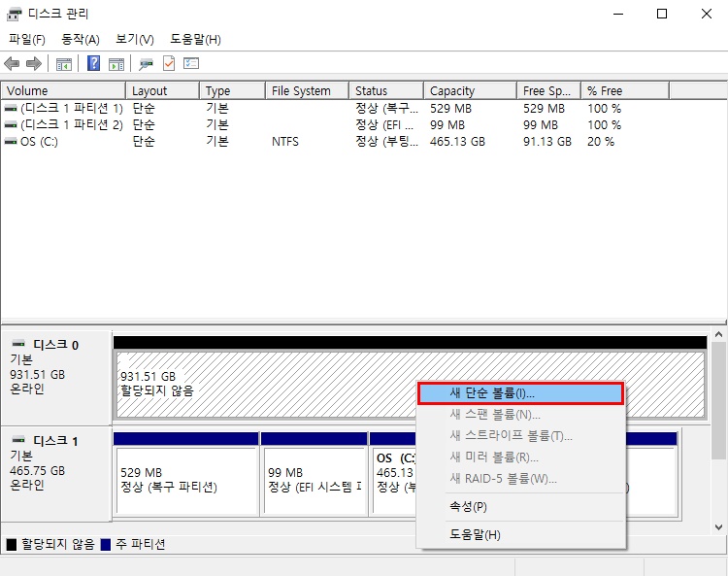Select 도움말(H) in the context menu

coord(520,534)
